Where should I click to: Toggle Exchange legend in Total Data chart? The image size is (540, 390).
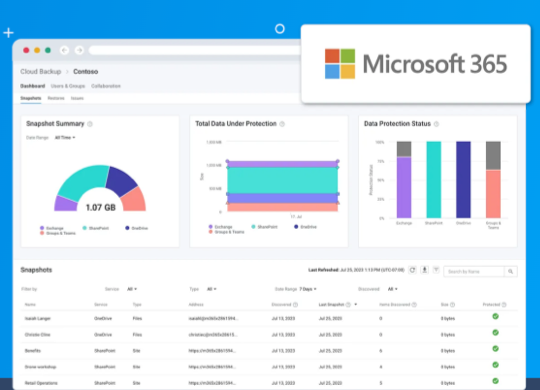coord(220,227)
